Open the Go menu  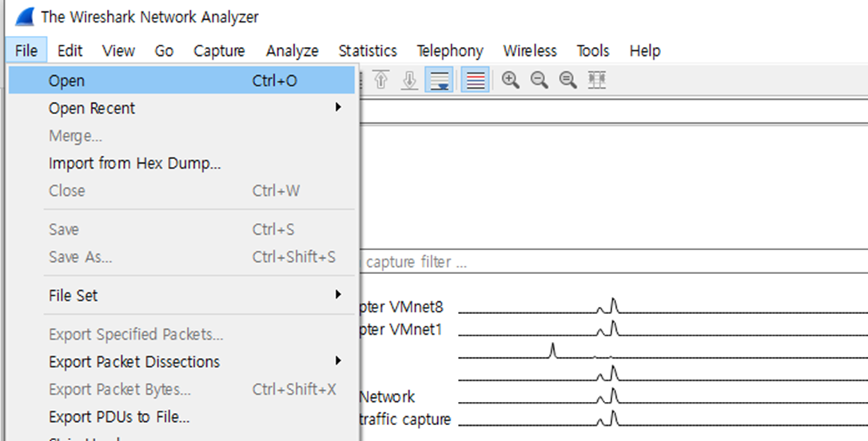[x=164, y=51]
